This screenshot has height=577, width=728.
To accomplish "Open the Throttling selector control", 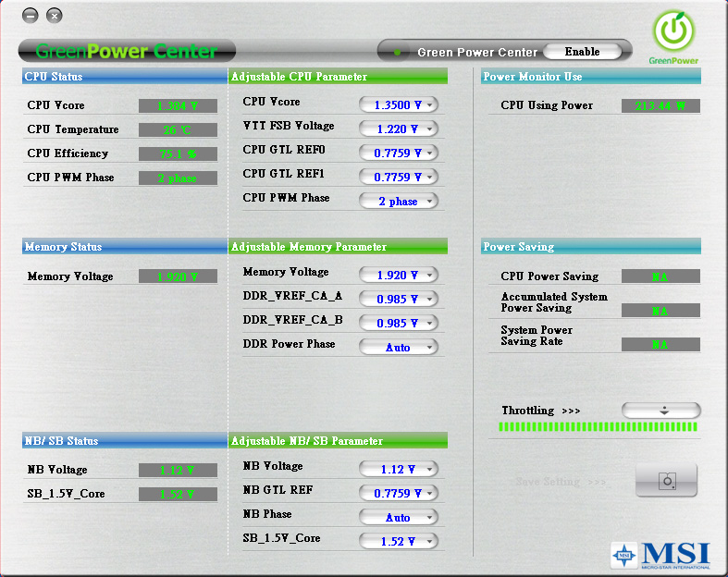I will tap(661, 411).
